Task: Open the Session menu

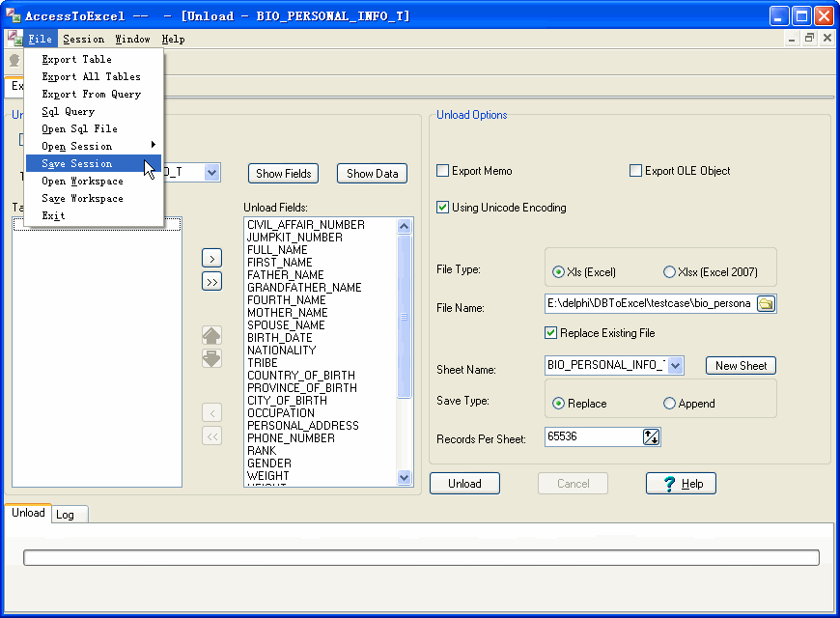Action: coord(84,40)
